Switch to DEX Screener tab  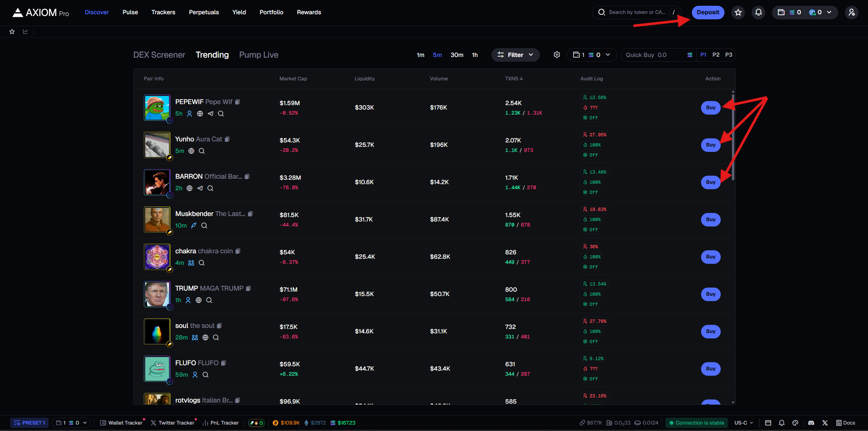click(159, 55)
